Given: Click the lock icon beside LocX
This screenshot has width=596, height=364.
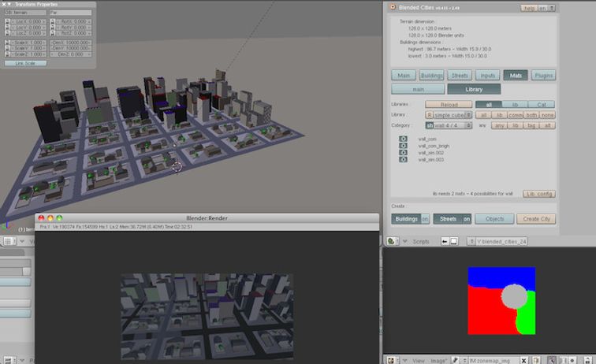Looking at the screenshot, I should tap(7, 20).
